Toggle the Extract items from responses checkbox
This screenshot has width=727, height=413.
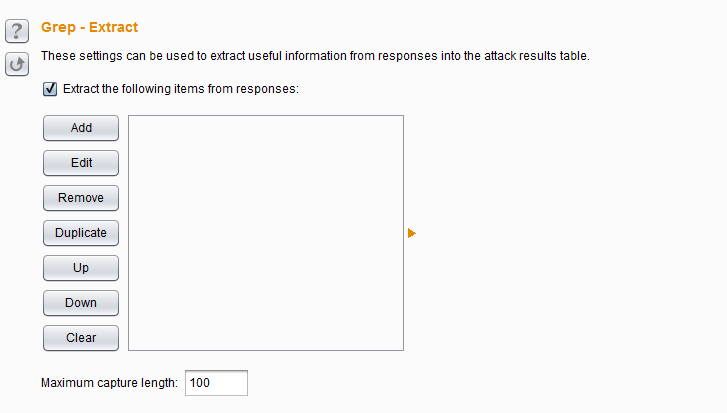pyautogui.click(x=50, y=88)
